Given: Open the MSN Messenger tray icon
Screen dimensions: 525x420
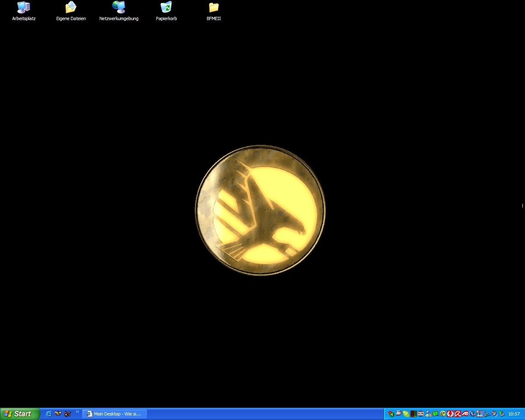Looking at the screenshot, I should [428, 414].
